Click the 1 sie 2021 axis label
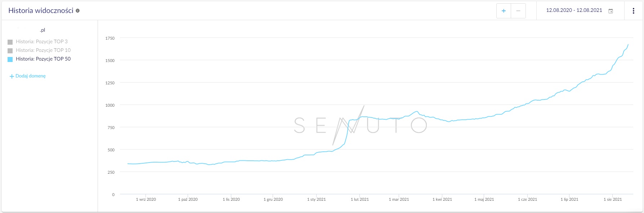 [613, 200]
